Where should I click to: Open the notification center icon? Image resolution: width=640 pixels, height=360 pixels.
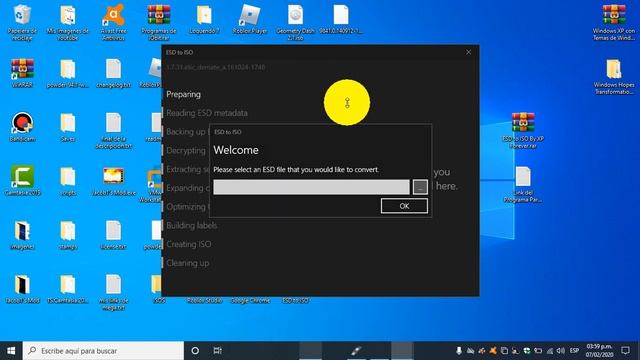[x=625, y=351]
